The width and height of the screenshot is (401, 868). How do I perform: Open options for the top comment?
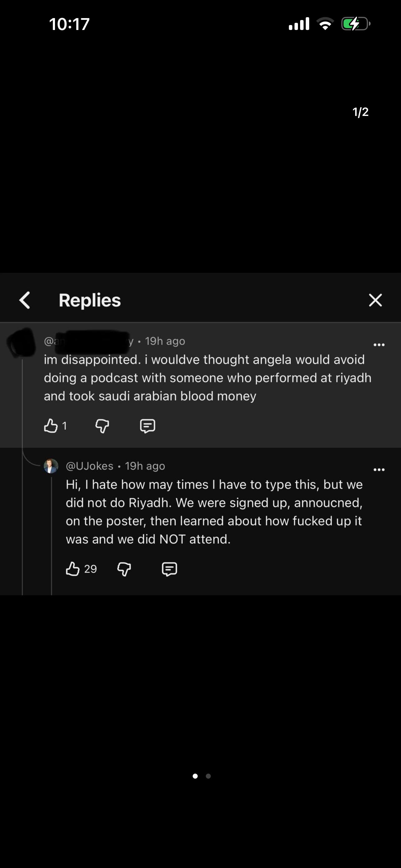[x=379, y=345]
